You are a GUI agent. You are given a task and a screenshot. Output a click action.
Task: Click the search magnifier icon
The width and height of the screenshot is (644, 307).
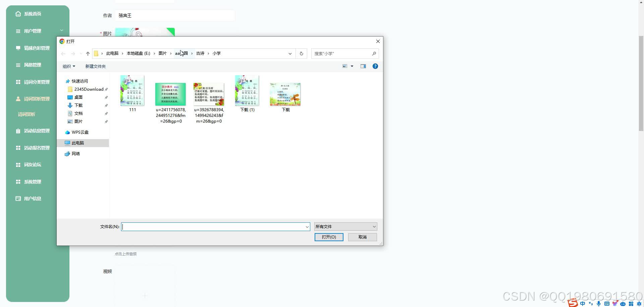pos(374,53)
